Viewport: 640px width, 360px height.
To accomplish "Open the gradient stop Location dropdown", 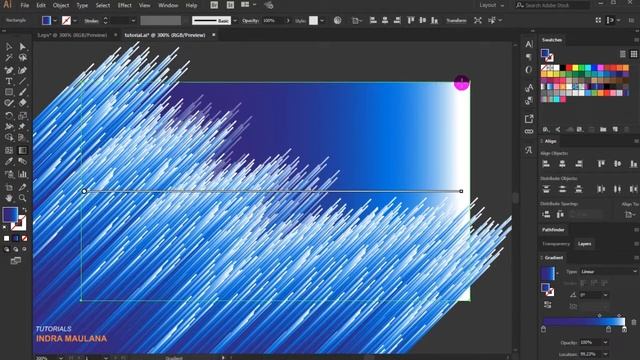I will tap(605, 354).
